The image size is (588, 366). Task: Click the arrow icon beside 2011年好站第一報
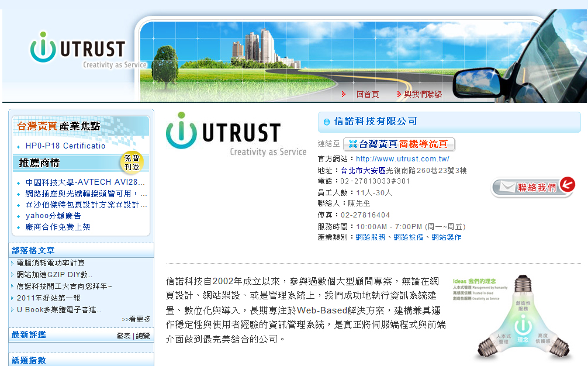[x=12, y=298]
